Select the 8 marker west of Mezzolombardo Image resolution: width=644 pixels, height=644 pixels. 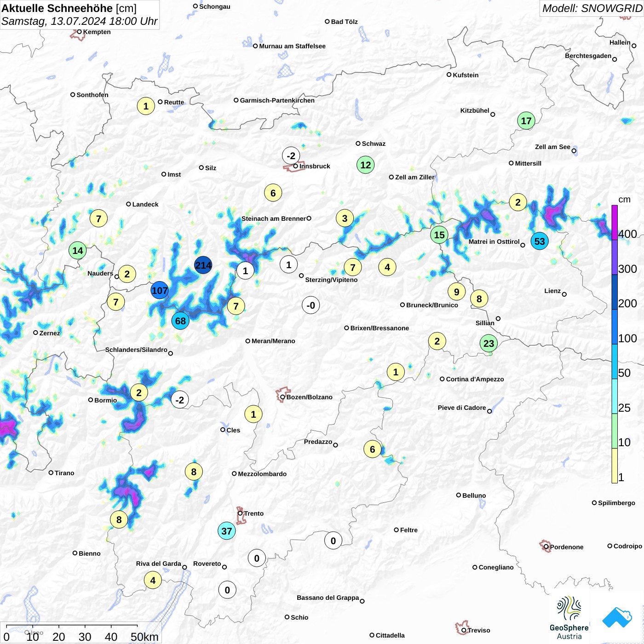click(194, 472)
